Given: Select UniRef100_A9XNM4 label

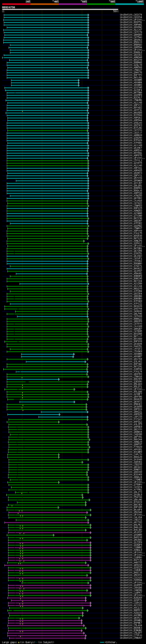Looking at the screenshot, I should click(x=131, y=82).
